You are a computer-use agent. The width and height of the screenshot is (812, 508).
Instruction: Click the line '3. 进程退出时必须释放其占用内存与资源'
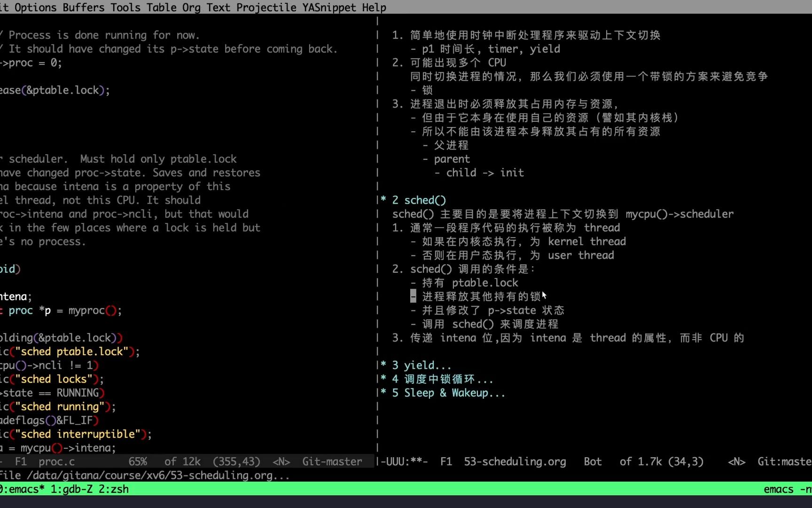pyautogui.click(x=506, y=104)
